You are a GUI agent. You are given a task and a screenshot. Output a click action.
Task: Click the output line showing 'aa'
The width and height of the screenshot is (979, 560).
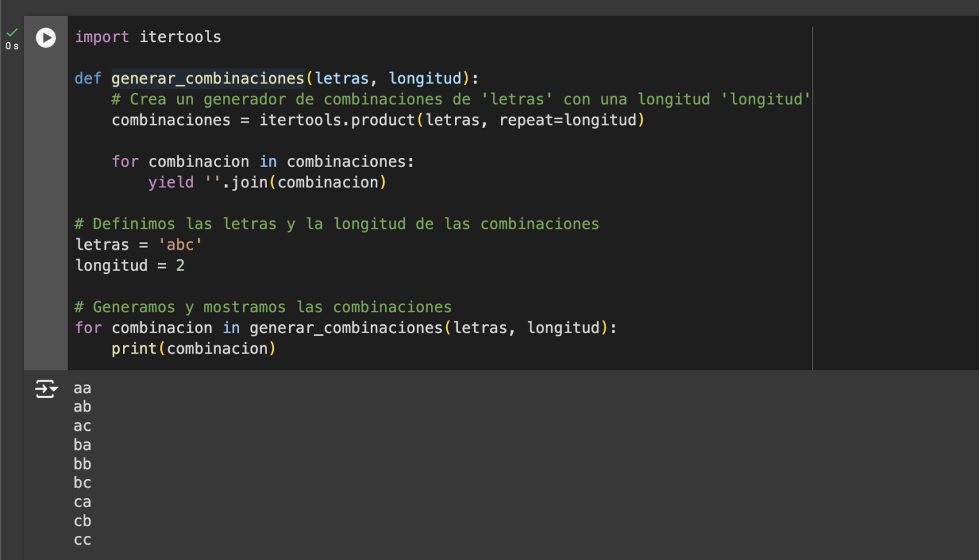[x=82, y=387]
